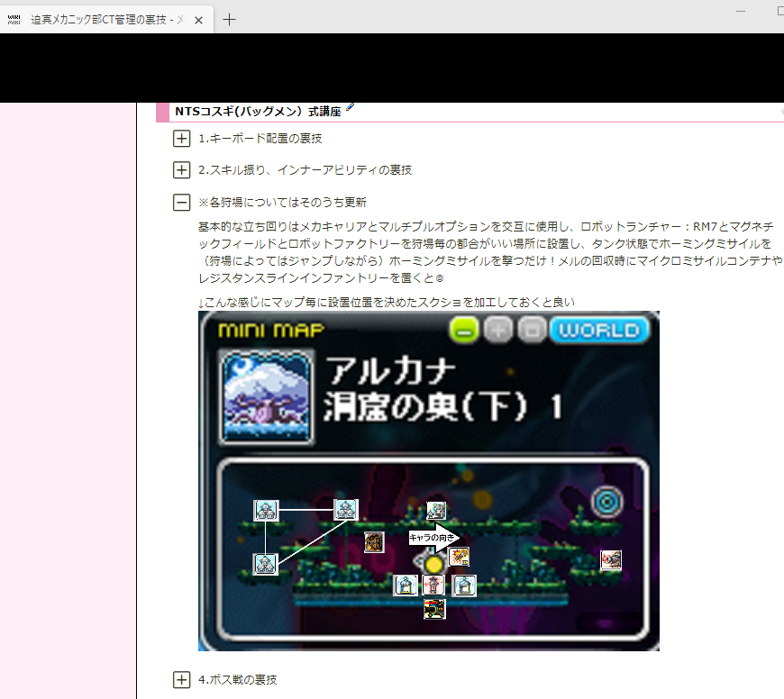Click the mini map image thumbnail
The height and width of the screenshot is (699, 784).
[x=429, y=481]
